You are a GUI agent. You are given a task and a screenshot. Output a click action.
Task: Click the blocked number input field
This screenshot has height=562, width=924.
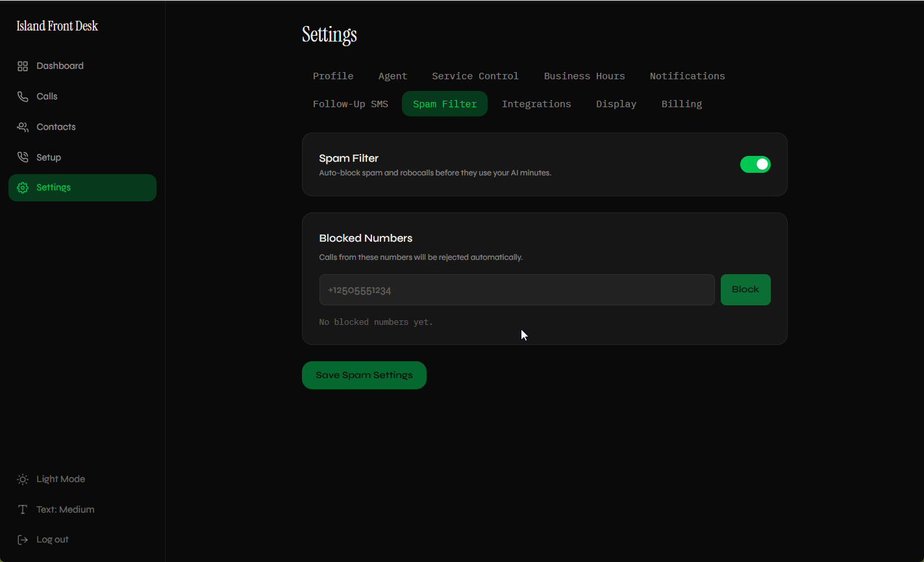click(516, 290)
